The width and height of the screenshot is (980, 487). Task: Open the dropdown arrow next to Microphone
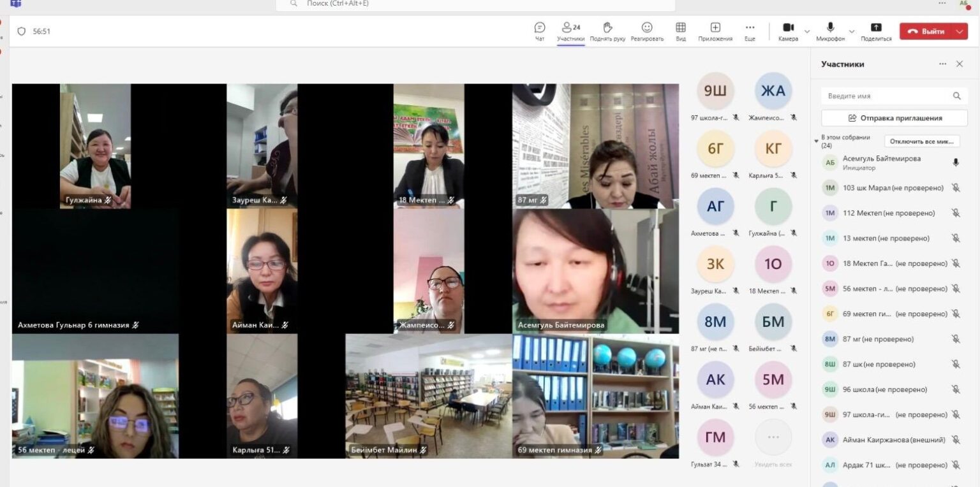852,31
